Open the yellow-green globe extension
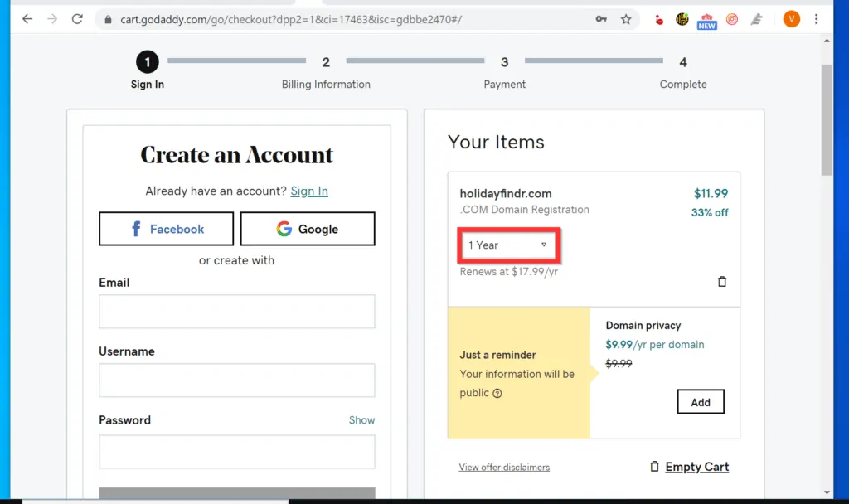 (682, 20)
